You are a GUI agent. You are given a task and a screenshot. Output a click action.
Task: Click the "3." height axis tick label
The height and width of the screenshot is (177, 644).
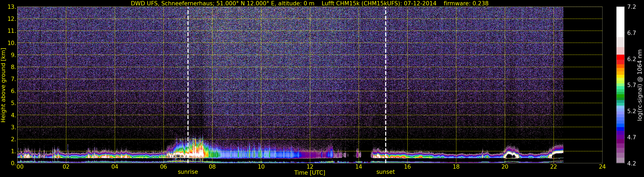tap(13, 127)
